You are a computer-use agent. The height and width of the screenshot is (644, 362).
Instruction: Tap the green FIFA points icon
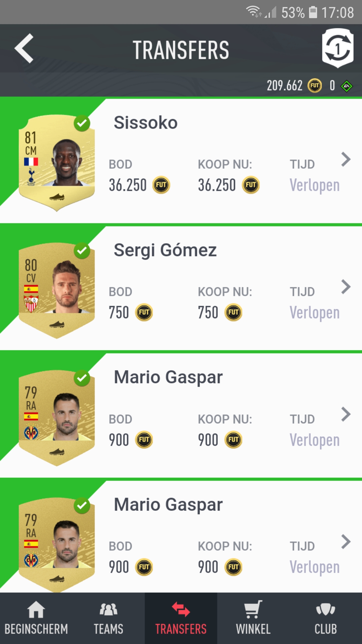click(347, 86)
